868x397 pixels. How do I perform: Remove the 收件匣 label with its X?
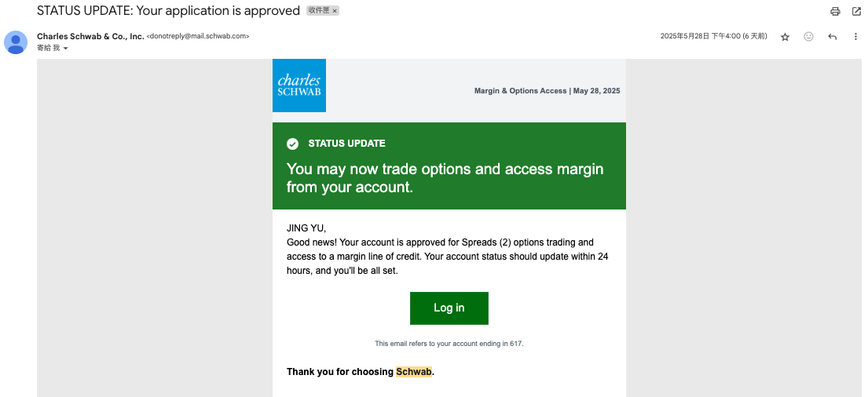(x=335, y=11)
